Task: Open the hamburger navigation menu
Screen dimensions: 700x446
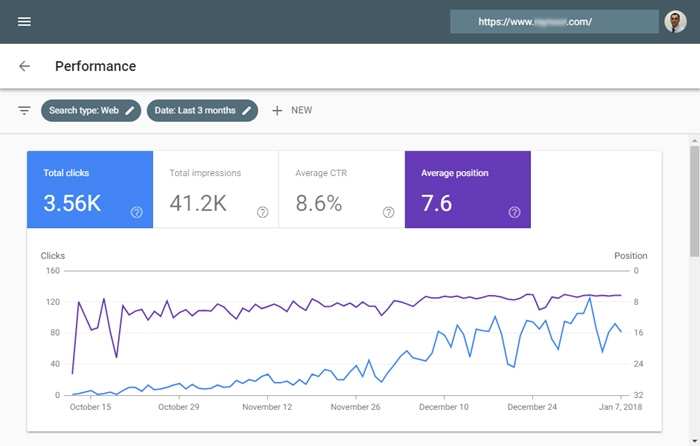Action: [24, 21]
